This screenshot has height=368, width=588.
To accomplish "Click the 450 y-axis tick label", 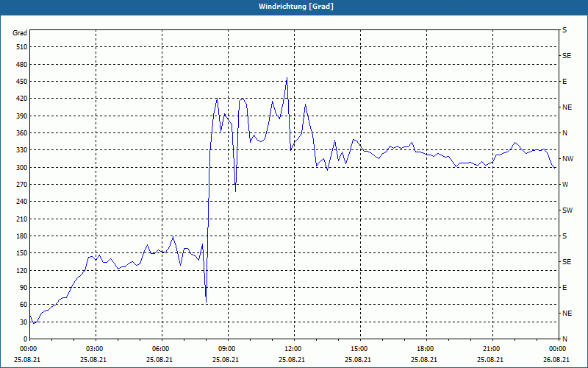I will point(22,82).
